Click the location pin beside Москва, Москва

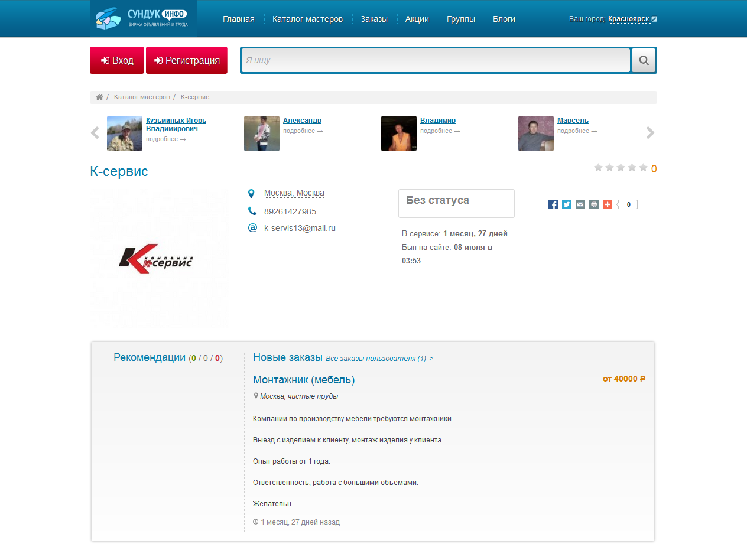pyautogui.click(x=251, y=193)
